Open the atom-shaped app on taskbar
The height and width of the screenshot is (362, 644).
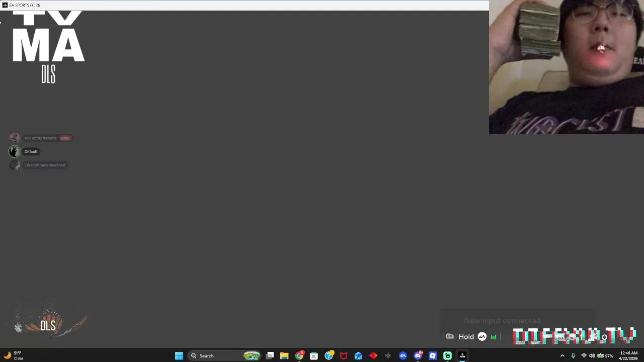coord(388,355)
